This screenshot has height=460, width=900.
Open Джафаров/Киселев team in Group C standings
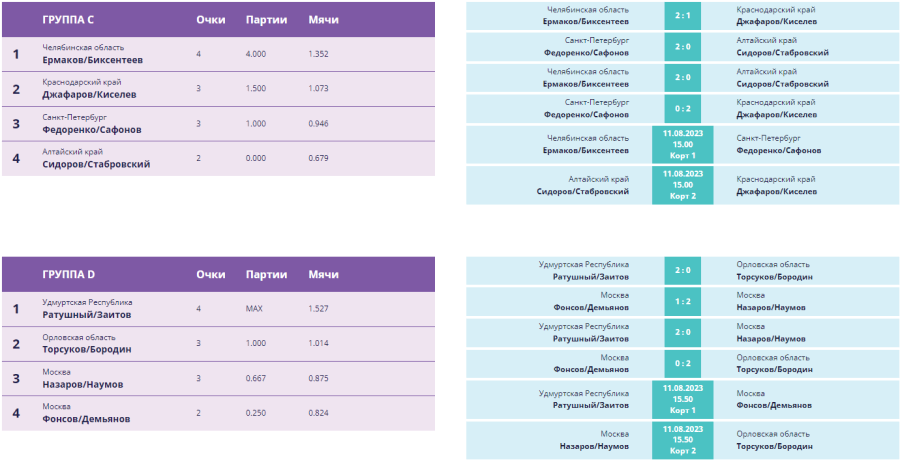(89, 95)
